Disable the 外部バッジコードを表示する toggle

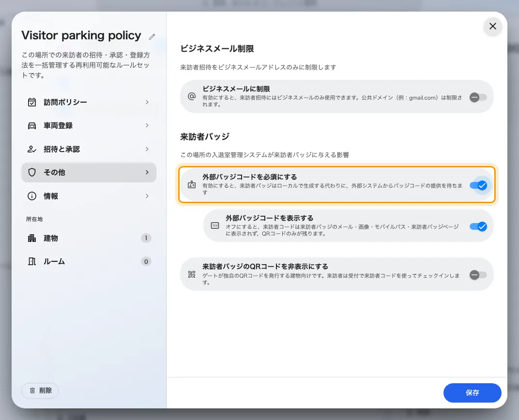(x=478, y=226)
